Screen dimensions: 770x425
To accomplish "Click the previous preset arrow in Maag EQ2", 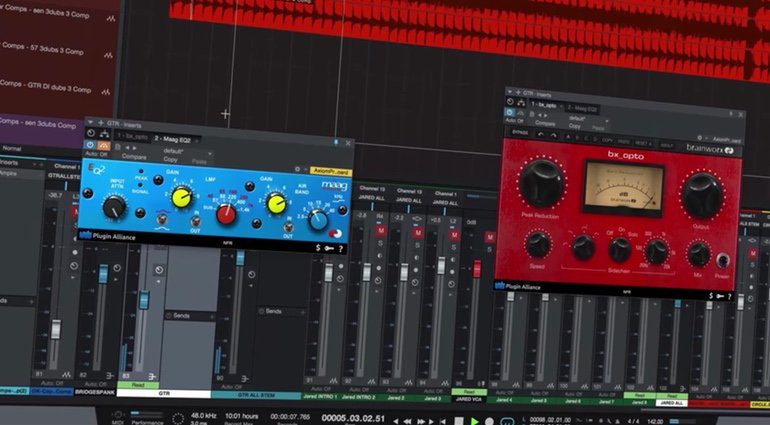I will tap(128, 147).
